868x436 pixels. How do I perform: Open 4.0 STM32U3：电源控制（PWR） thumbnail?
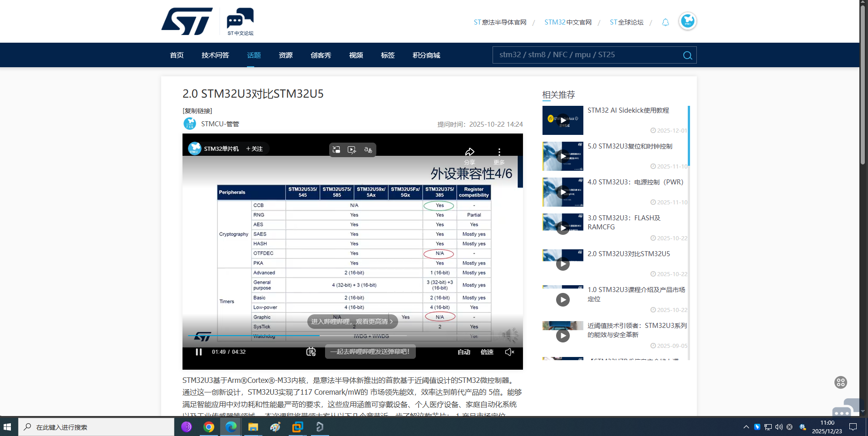[562, 192]
